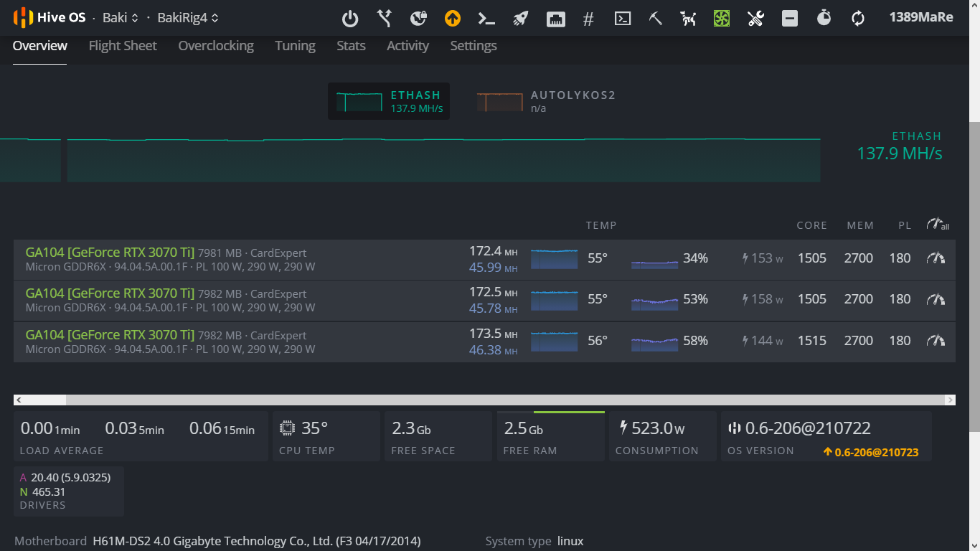Open tuning gauge for 172.5 MH GPU

tap(936, 299)
